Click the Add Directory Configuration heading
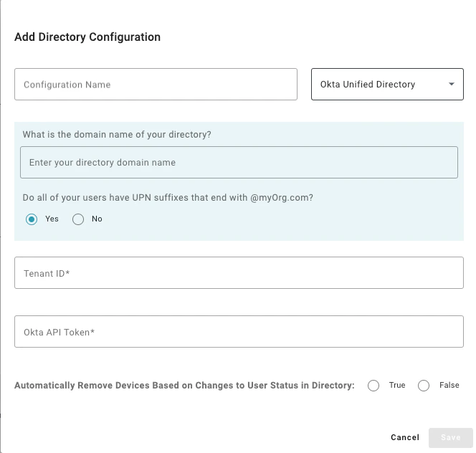Image resolution: width=476 pixels, height=453 pixels. click(x=87, y=37)
